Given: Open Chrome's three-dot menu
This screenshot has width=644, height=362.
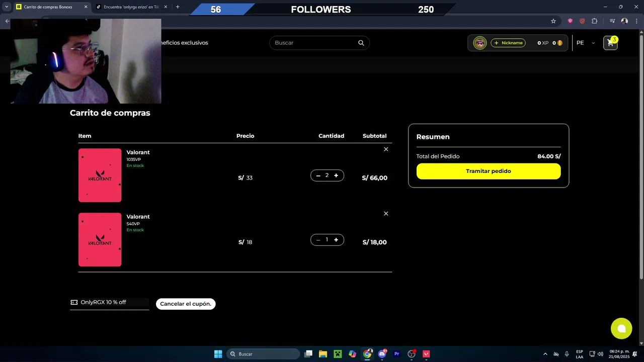Looking at the screenshot, I should (x=636, y=21).
